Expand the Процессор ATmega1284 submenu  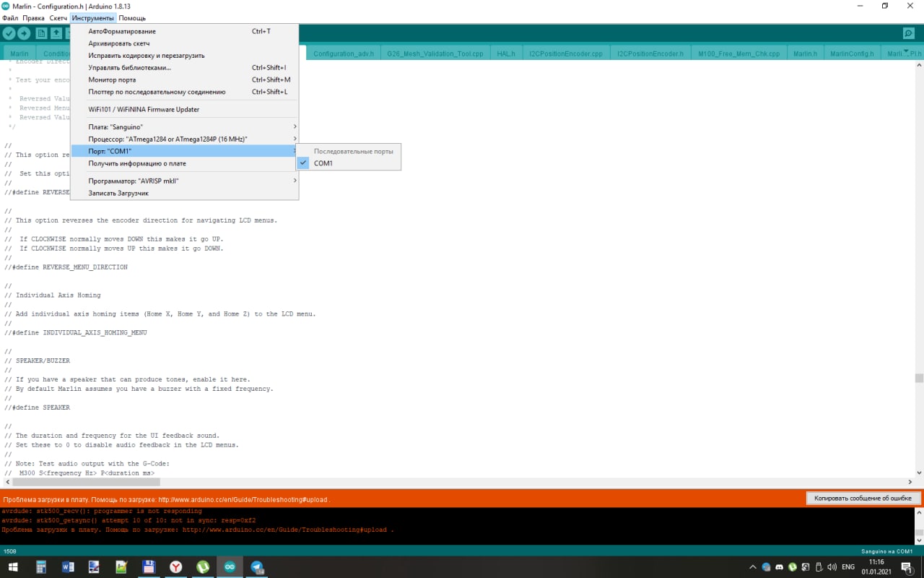184,139
